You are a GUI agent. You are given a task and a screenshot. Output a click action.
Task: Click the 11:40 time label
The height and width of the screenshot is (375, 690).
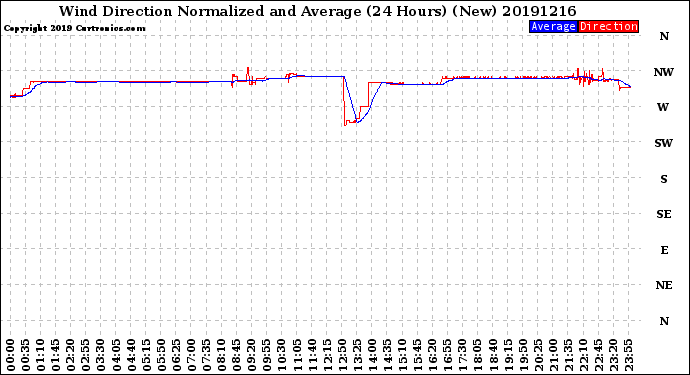coord(312,355)
